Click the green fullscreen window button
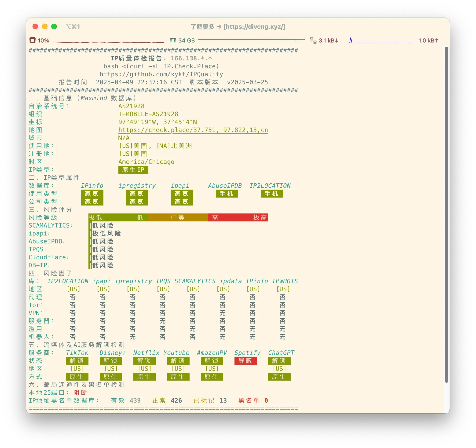 coord(54,26)
